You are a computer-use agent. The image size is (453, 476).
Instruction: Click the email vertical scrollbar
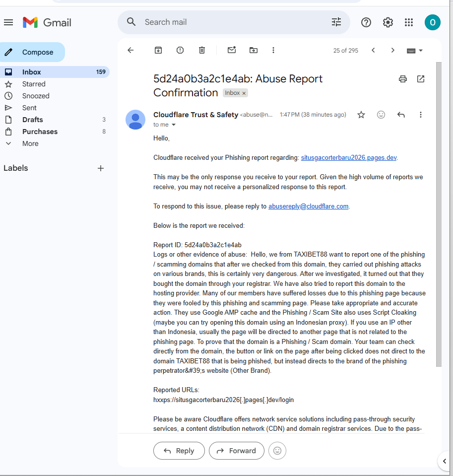(439, 214)
